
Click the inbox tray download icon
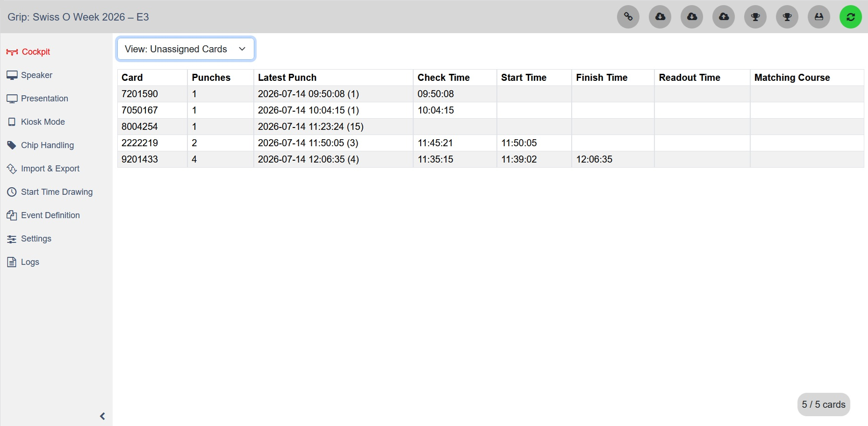tap(819, 17)
